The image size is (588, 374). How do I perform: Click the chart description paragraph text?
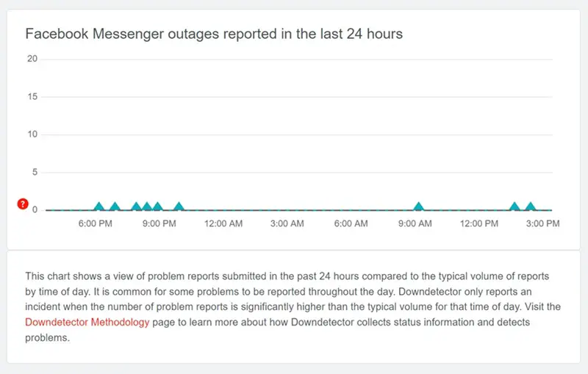(x=293, y=307)
